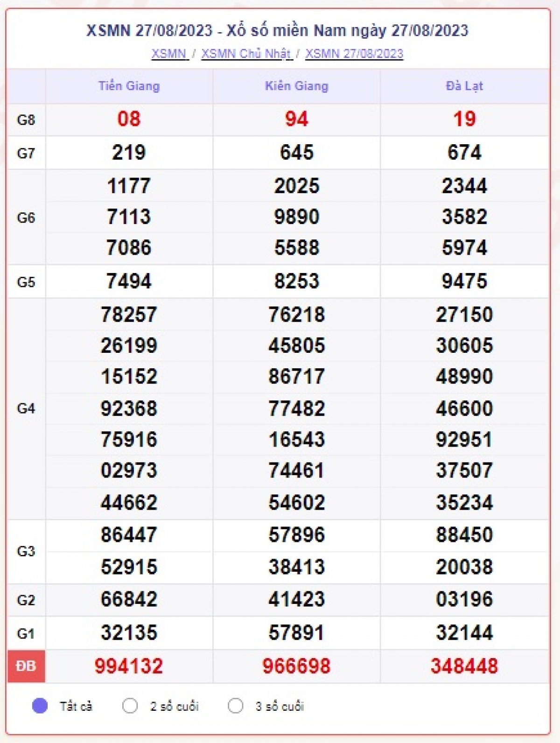Click G4 number 78257
Screen dimensions: 560x743
click(x=129, y=315)
